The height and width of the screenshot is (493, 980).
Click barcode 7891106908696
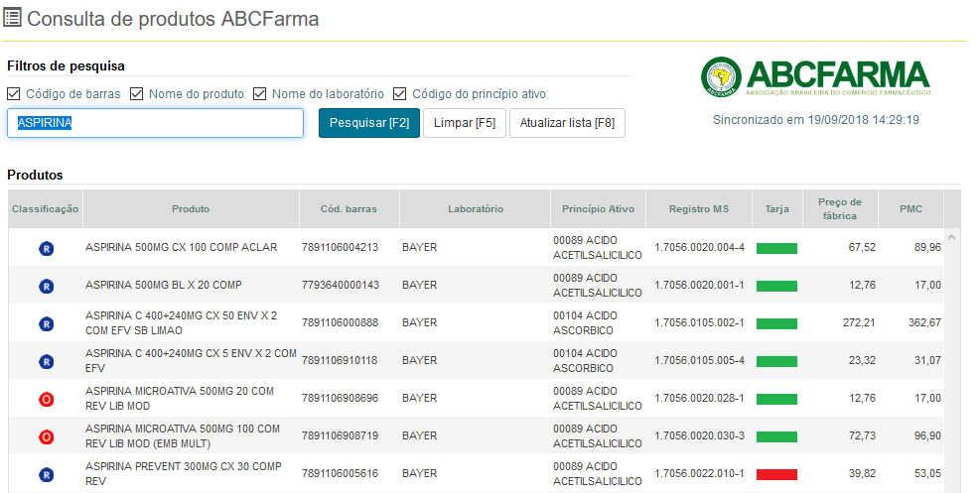tap(340, 398)
